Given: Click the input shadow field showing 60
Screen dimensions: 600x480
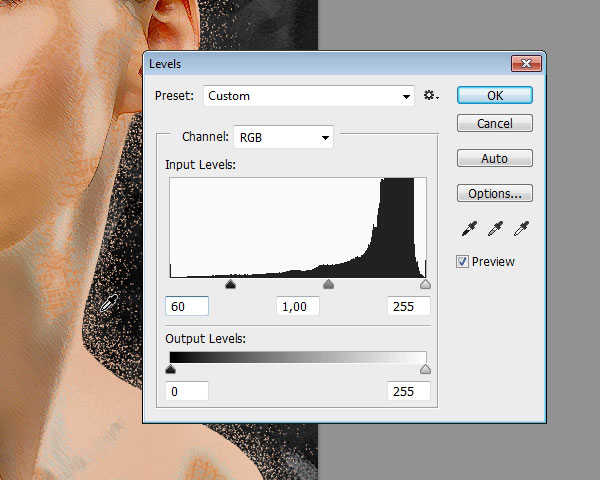Looking at the screenshot, I should [x=187, y=307].
